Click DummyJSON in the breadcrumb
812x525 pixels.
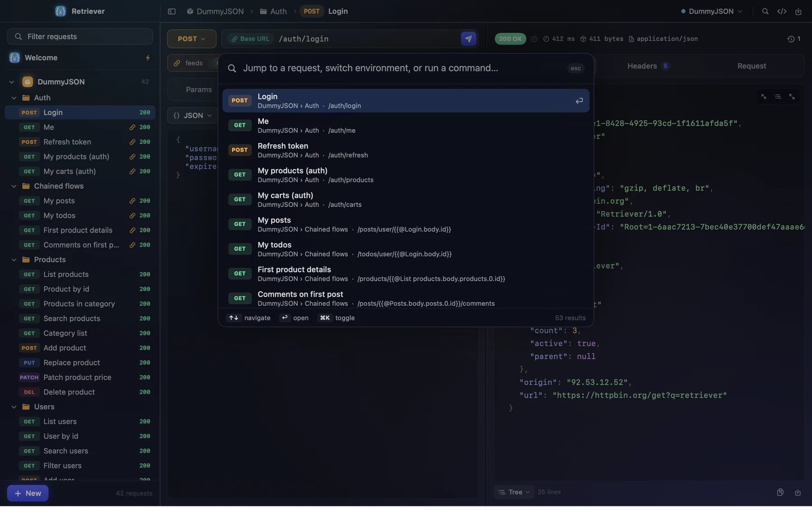[220, 11]
